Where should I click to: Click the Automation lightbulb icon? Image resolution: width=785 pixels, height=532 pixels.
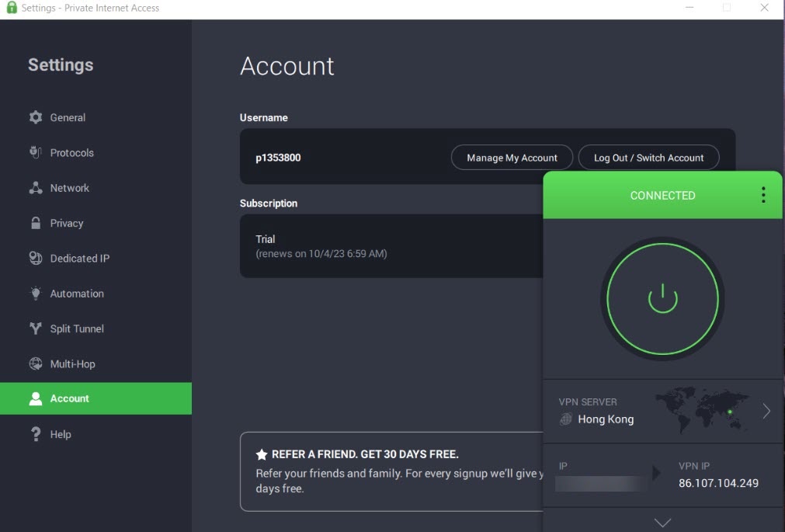click(36, 293)
